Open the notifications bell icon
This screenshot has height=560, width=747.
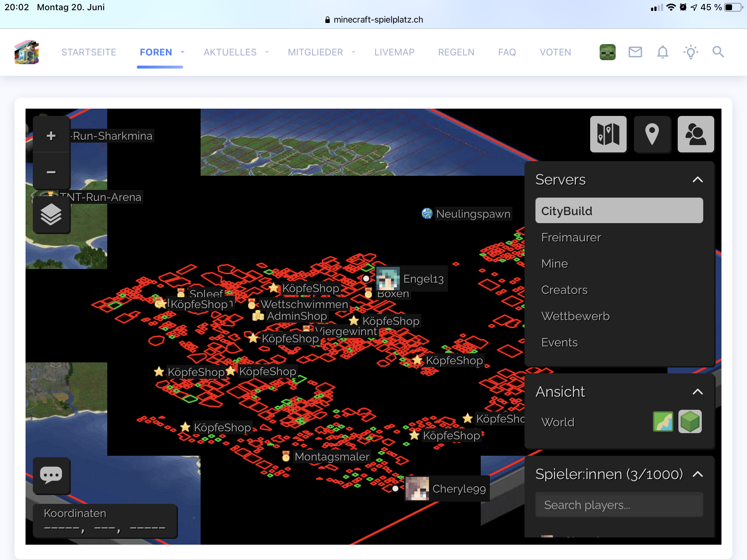tap(662, 52)
